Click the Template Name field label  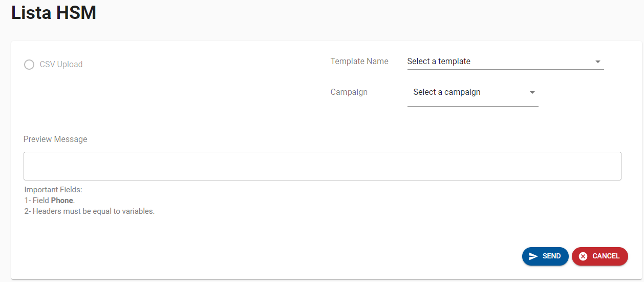pyautogui.click(x=359, y=62)
